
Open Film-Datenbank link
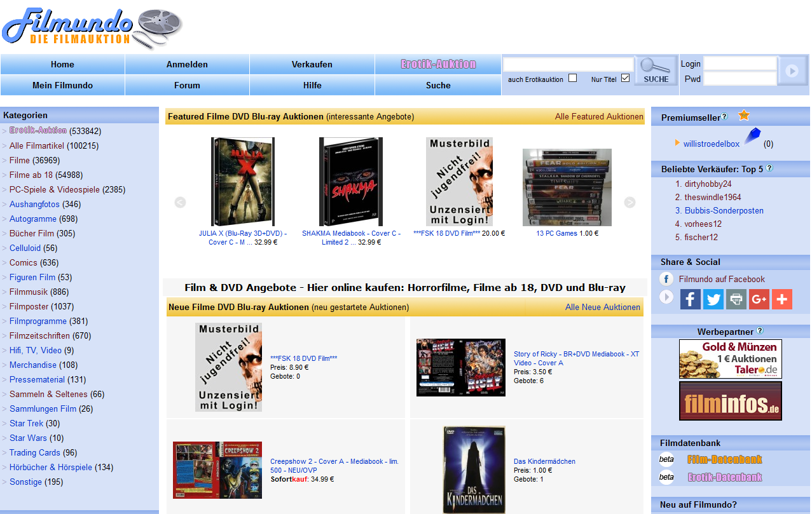click(724, 459)
